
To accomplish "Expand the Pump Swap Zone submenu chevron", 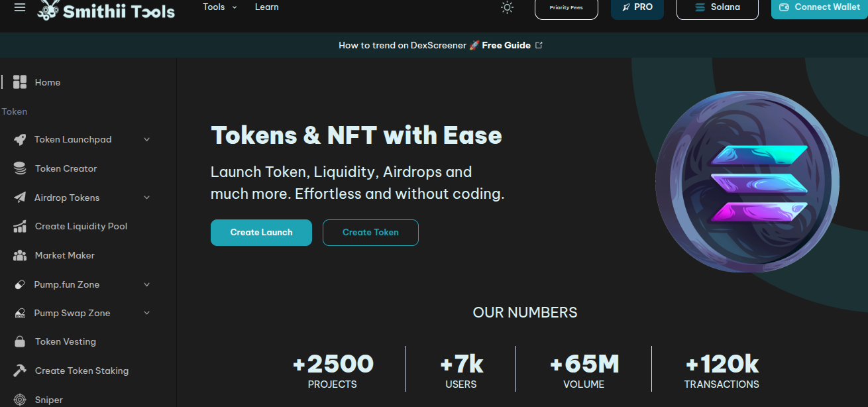I will tap(146, 313).
